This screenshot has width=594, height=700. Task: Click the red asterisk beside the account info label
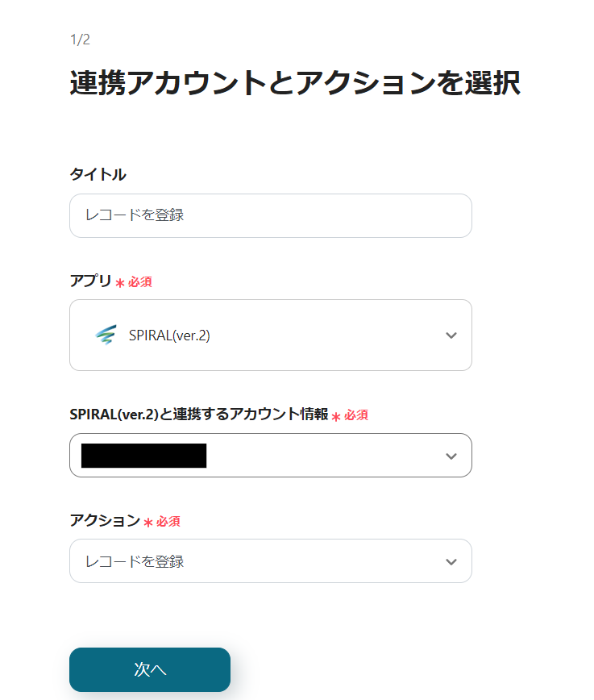click(x=336, y=416)
